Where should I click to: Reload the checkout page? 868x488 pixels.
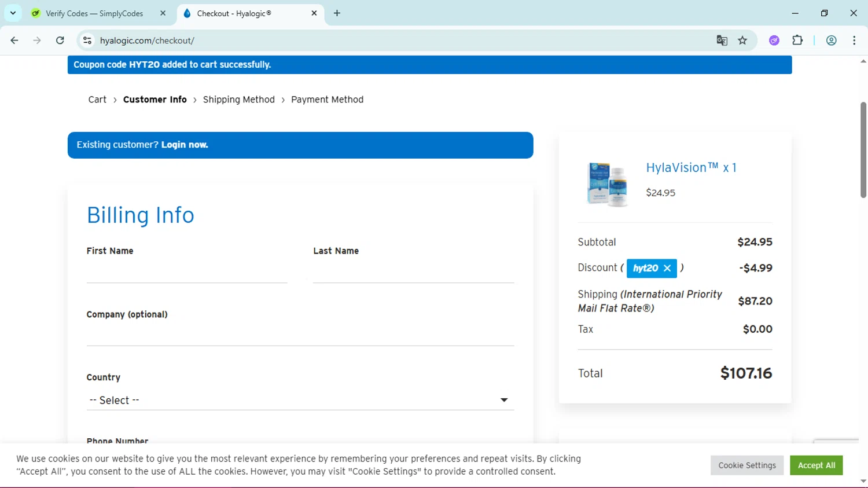click(60, 41)
